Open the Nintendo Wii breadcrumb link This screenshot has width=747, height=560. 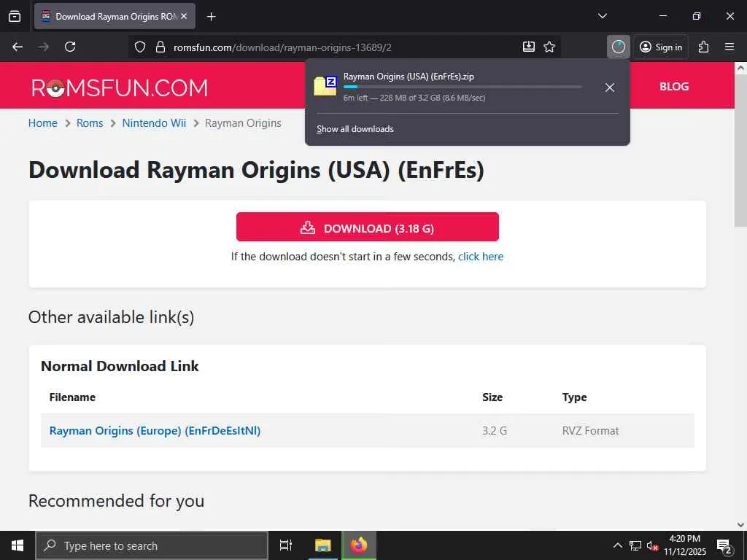pyautogui.click(x=154, y=122)
